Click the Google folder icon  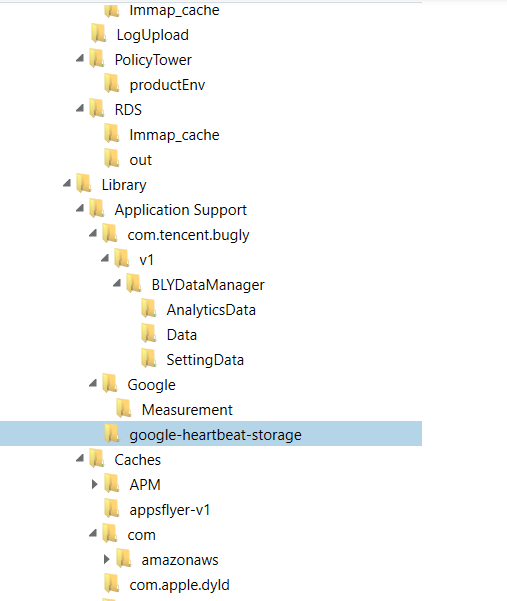point(110,384)
